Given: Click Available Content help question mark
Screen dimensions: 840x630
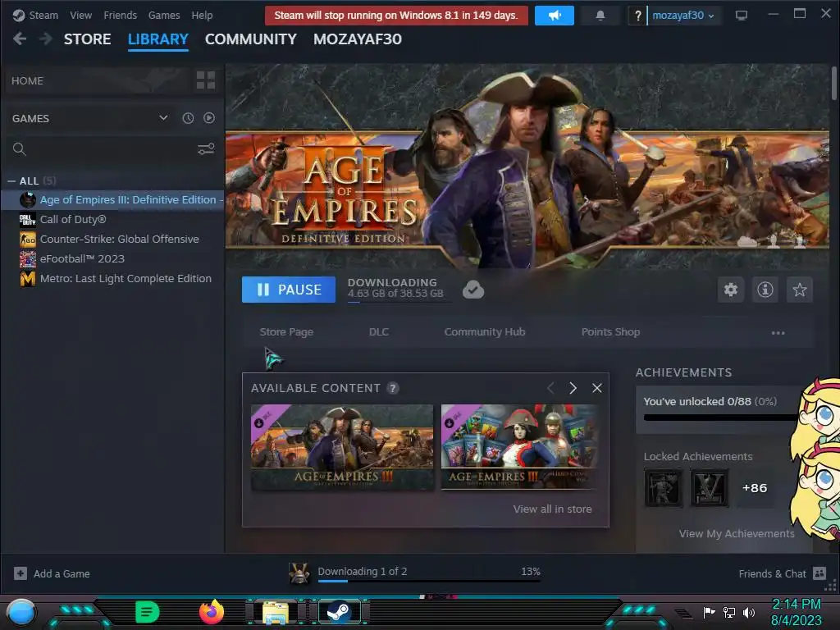Looking at the screenshot, I should point(393,388).
